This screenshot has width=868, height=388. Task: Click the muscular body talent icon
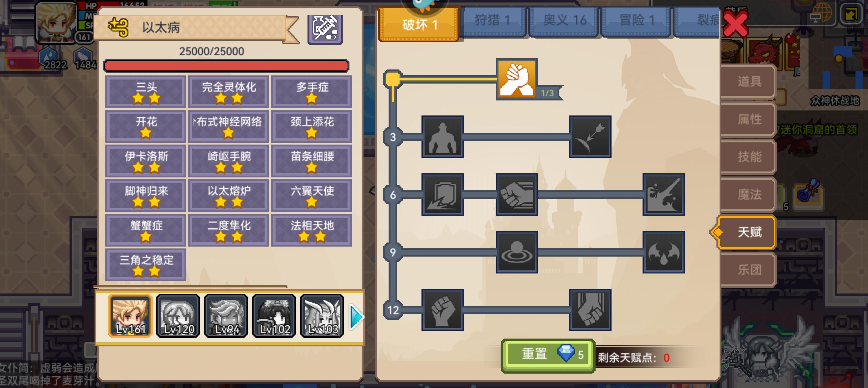point(442,137)
